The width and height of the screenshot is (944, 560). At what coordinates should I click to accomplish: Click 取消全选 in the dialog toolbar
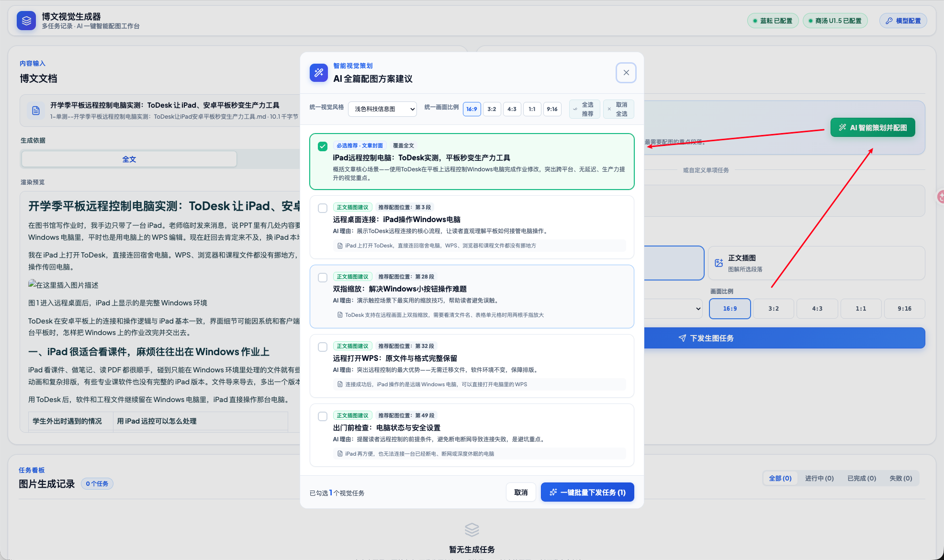click(618, 109)
